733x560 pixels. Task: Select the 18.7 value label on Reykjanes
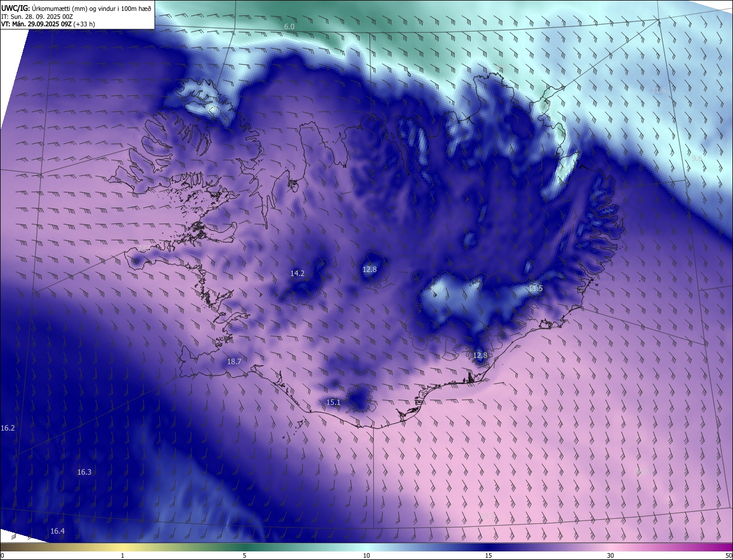(x=234, y=362)
